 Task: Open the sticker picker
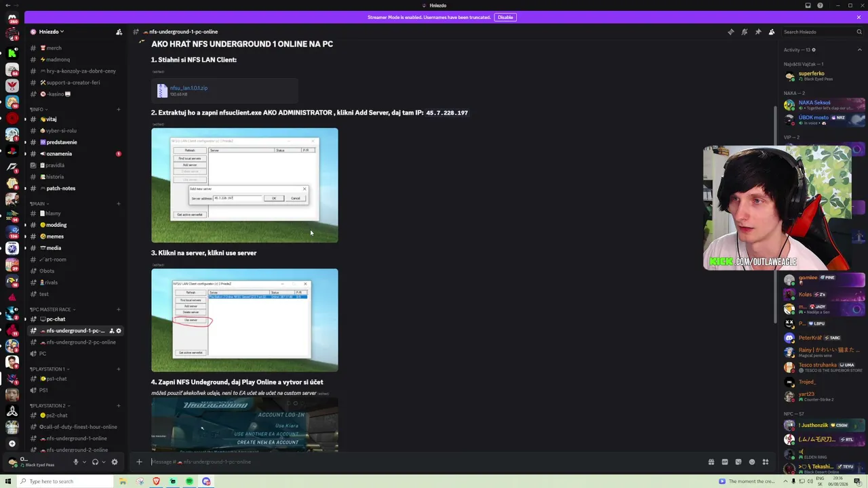click(738, 462)
